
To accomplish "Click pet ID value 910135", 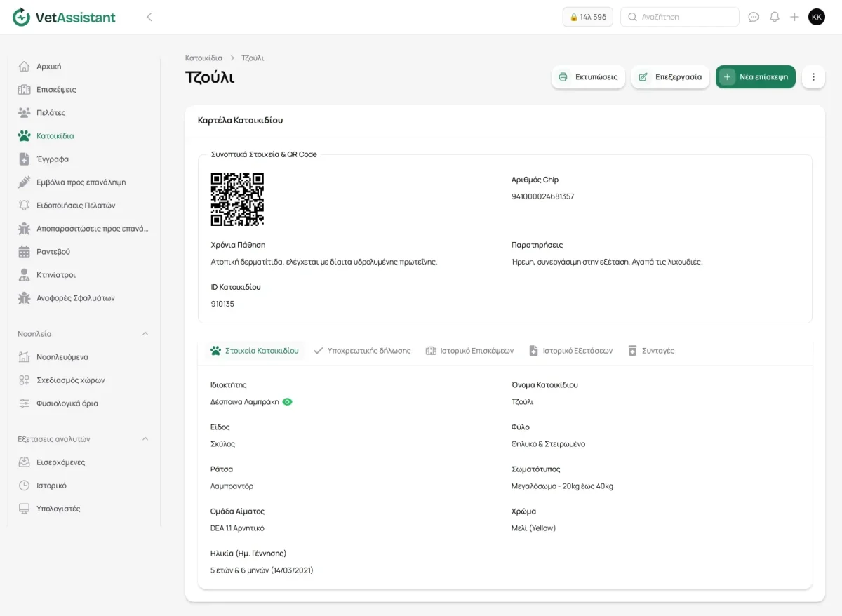I will click(x=222, y=304).
